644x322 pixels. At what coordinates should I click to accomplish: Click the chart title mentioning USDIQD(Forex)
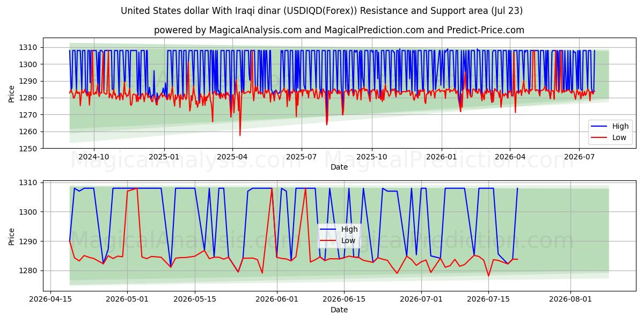pyautogui.click(x=322, y=11)
